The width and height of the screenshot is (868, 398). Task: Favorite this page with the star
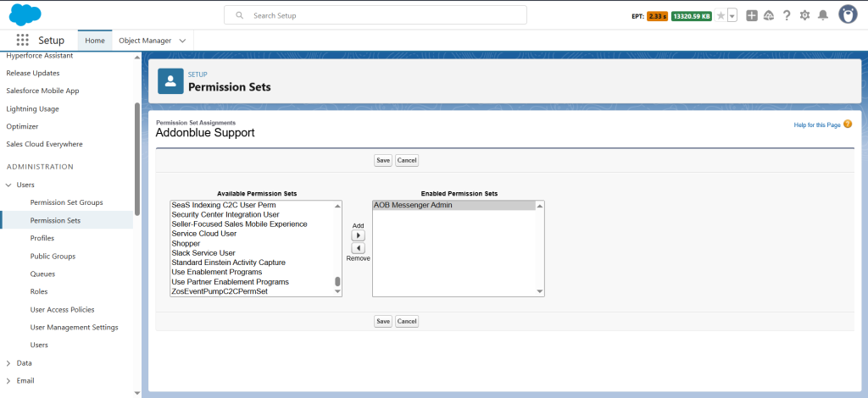pyautogui.click(x=721, y=15)
